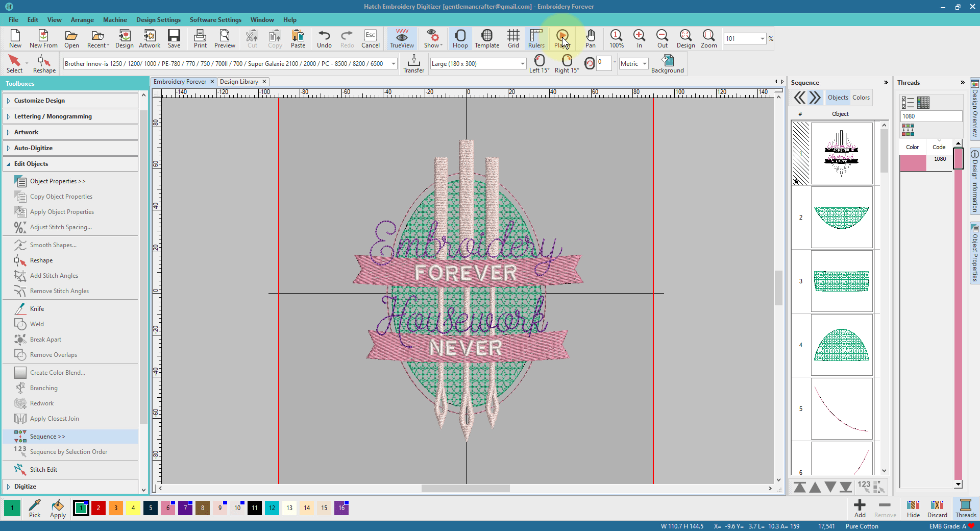
Task: Select the Knife tool
Action: [x=37, y=309]
